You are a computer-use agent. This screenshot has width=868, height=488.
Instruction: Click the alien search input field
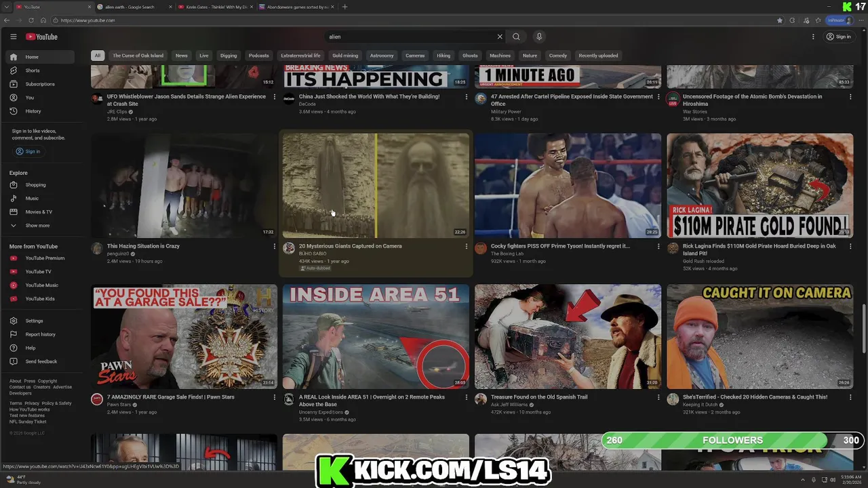pos(411,37)
